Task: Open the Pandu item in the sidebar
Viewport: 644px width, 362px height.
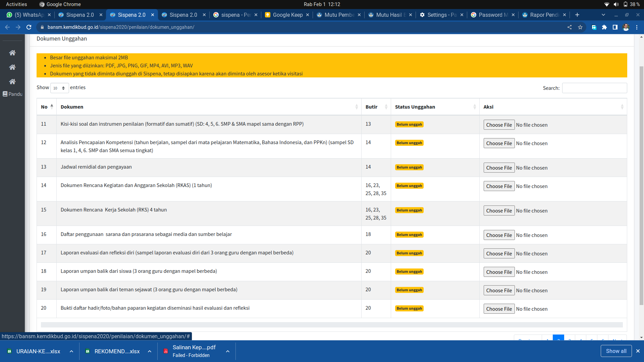Action: [12, 94]
